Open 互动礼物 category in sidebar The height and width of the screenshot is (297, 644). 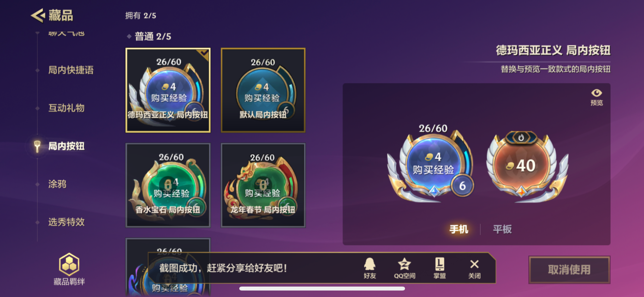coord(66,108)
